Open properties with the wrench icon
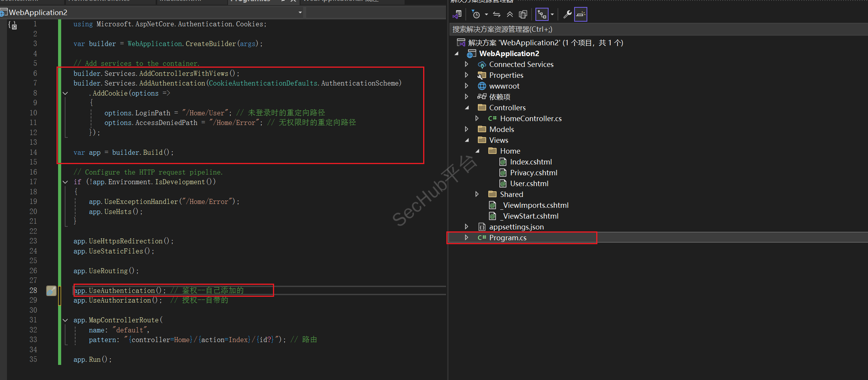The image size is (868, 380). pos(568,15)
